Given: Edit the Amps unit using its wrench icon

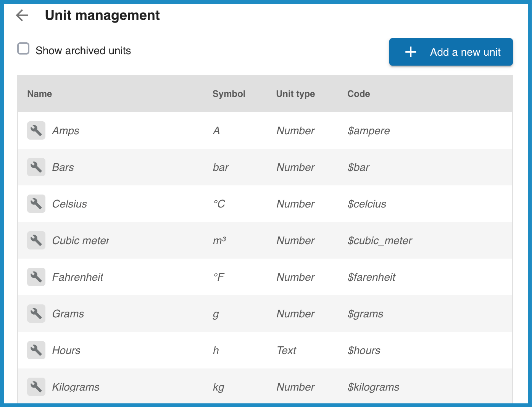Looking at the screenshot, I should pos(36,130).
